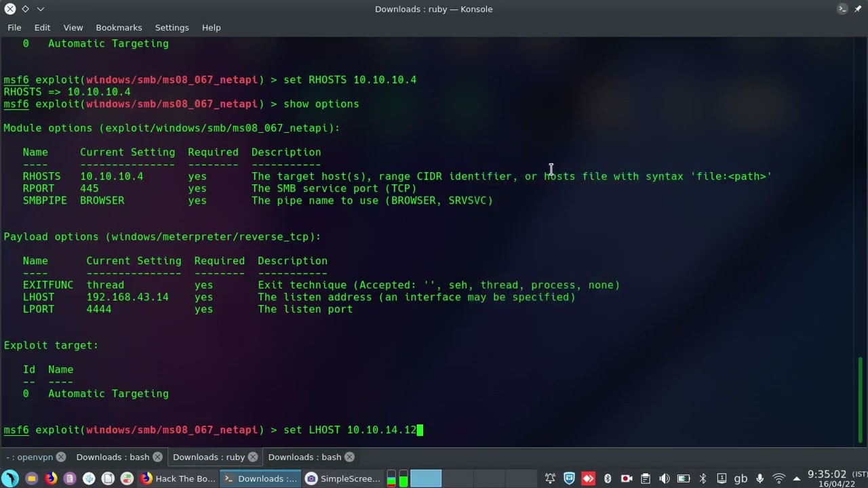Open the purple document app in the taskbar
The height and width of the screenshot is (488, 868).
pyautogui.click(x=70, y=479)
